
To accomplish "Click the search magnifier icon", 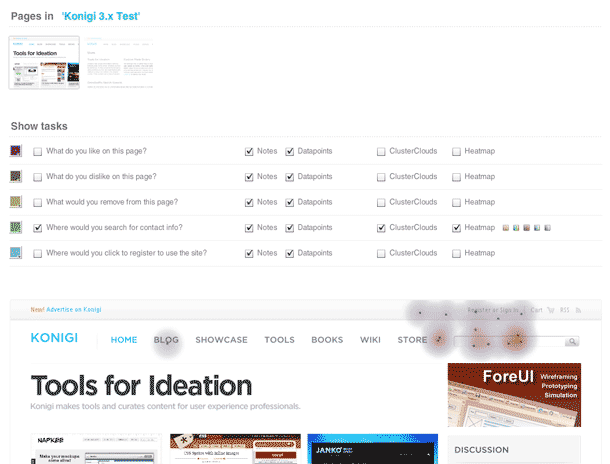I will click(x=572, y=341).
